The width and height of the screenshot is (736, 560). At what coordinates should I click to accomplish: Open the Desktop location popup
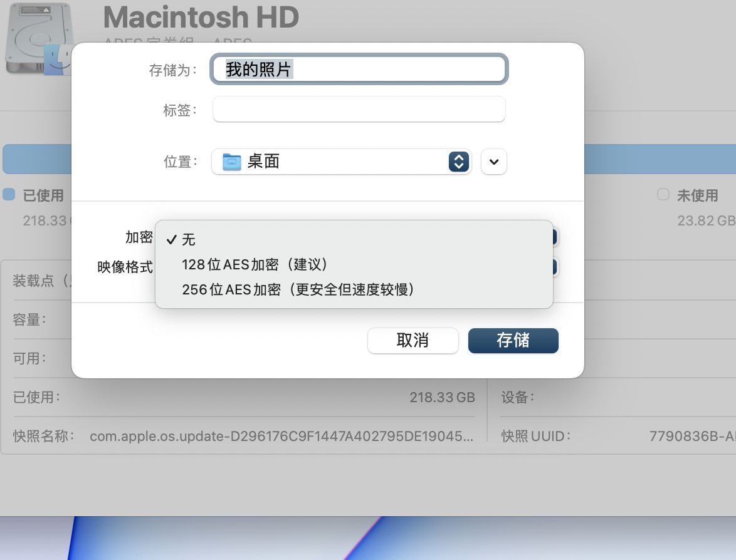tap(341, 162)
